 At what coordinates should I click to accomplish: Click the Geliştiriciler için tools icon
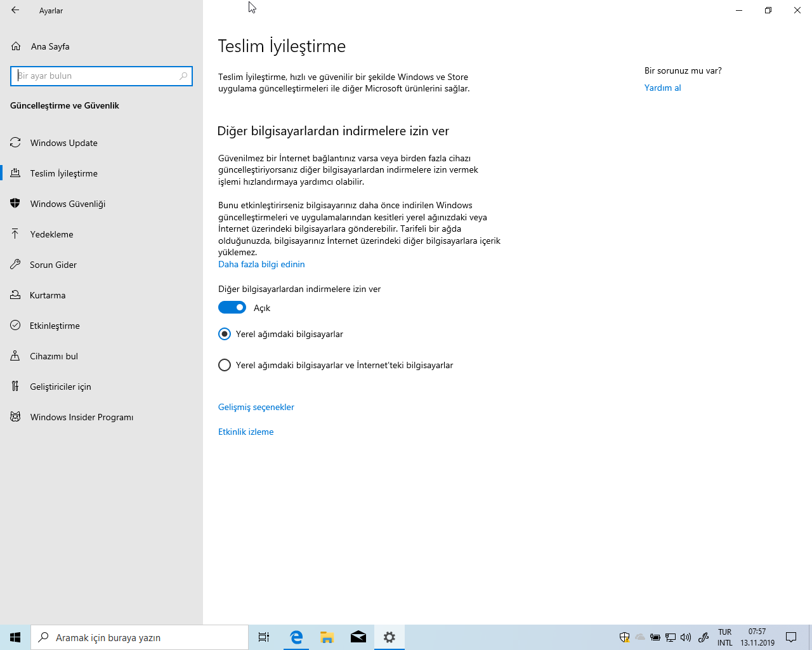pyautogui.click(x=15, y=387)
